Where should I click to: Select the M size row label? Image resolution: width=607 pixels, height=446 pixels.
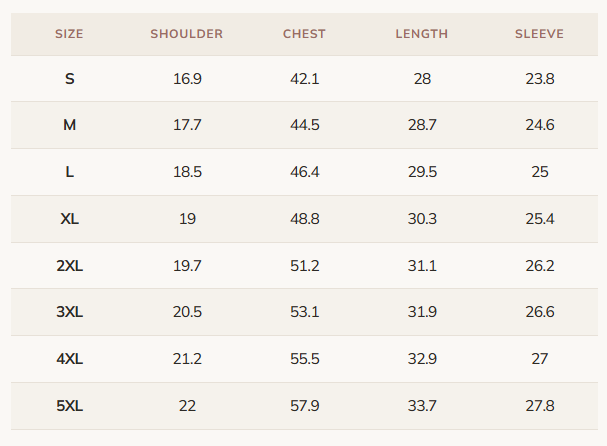(x=70, y=125)
